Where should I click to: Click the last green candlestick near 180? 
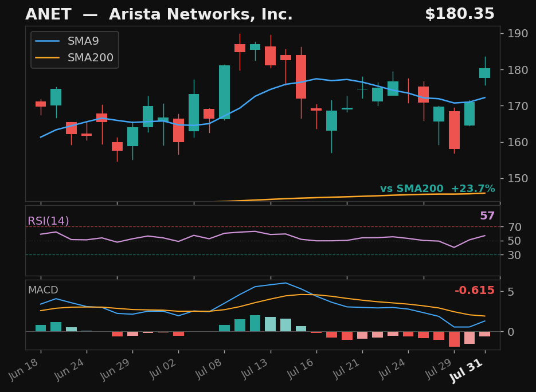[x=485, y=73]
